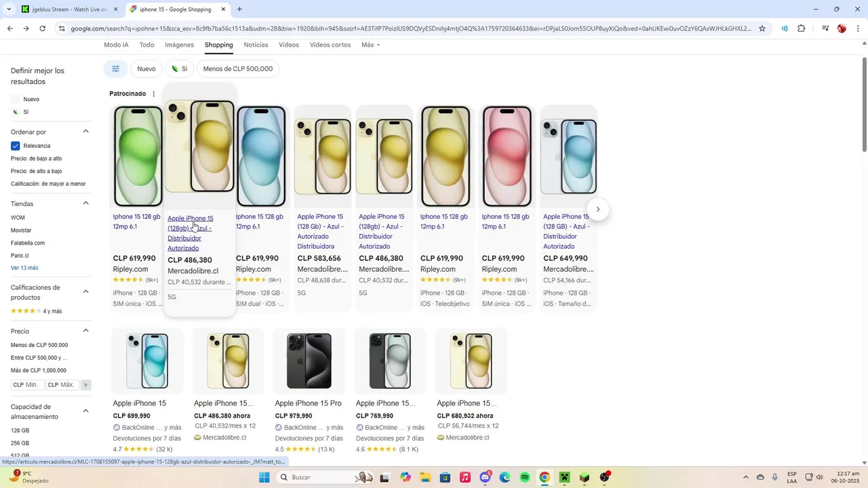Image resolution: width=868 pixels, height=488 pixels.
Task: Open the media control icon in toolbar
Action: point(825,28)
